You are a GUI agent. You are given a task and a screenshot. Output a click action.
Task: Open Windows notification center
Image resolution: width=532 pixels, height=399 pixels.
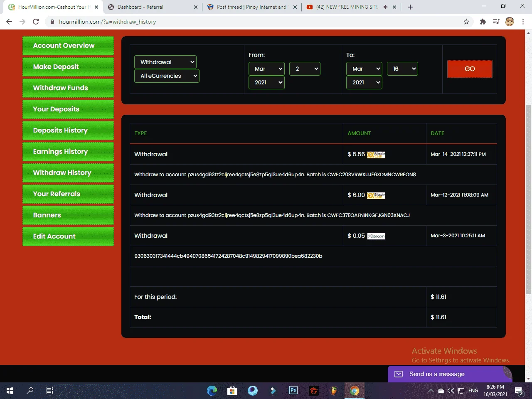pyautogui.click(x=519, y=391)
